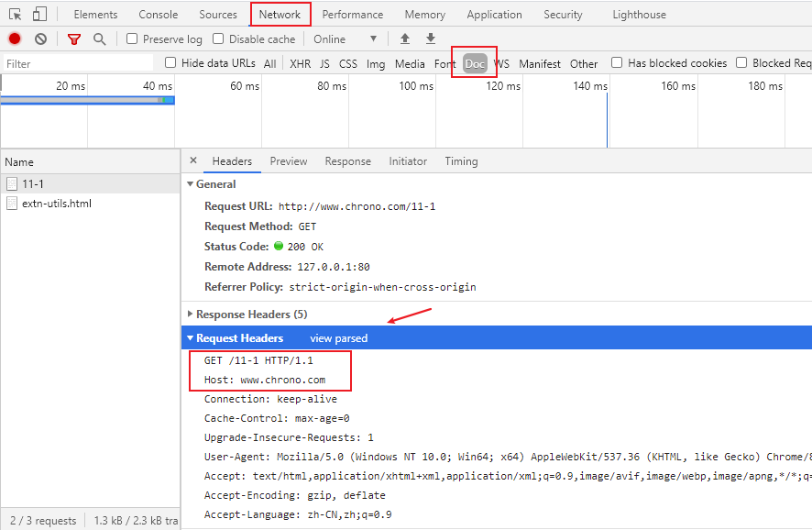Clear the network log

coord(40,39)
